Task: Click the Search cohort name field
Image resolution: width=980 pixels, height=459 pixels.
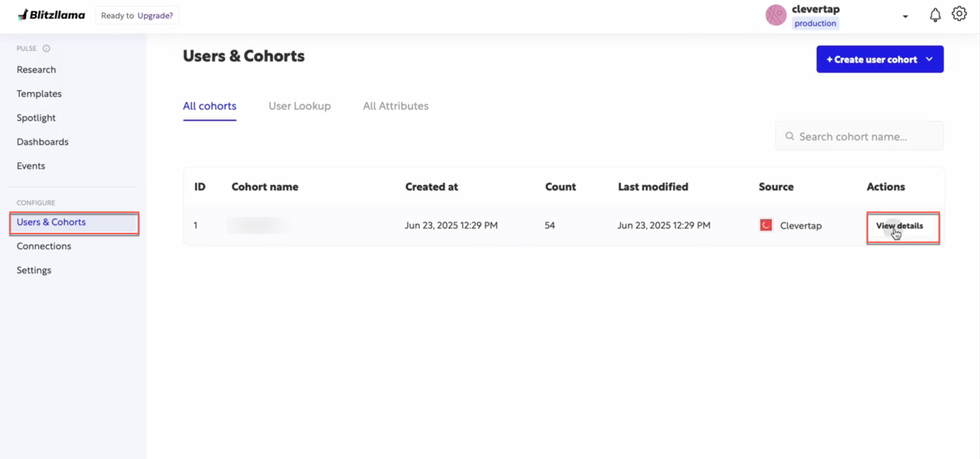Action: pos(859,136)
